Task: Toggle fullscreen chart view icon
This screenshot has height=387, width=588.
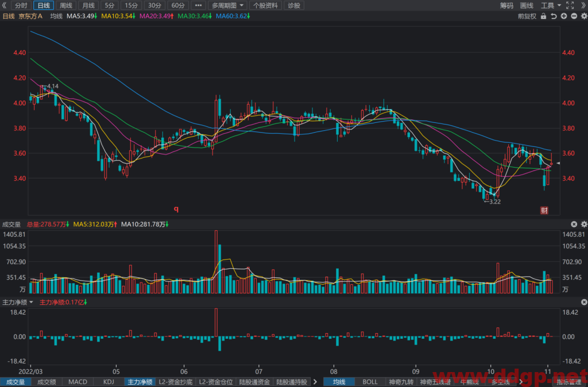Action: coord(570,5)
